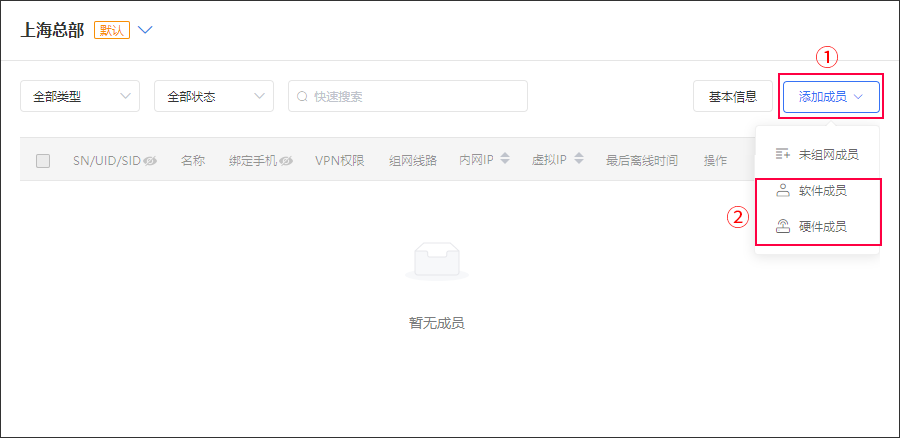Expand the blue chevron beside 上海总部
Image resolution: width=900 pixels, height=438 pixels.
coord(145,30)
